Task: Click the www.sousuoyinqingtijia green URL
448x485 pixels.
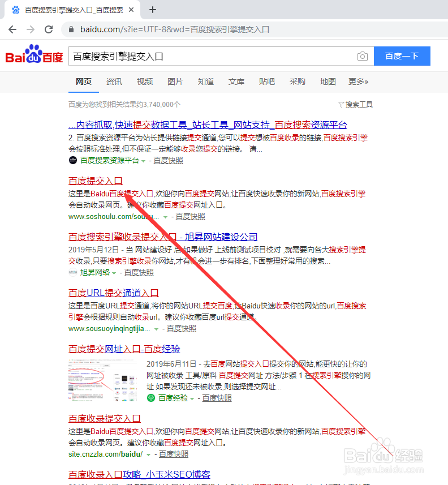Action: coord(109,328)
